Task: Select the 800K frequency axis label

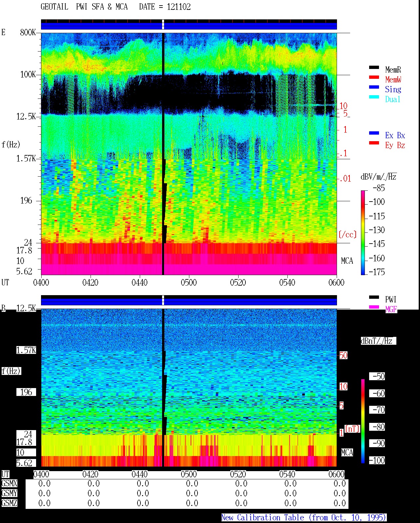Action: coord(28,32)
